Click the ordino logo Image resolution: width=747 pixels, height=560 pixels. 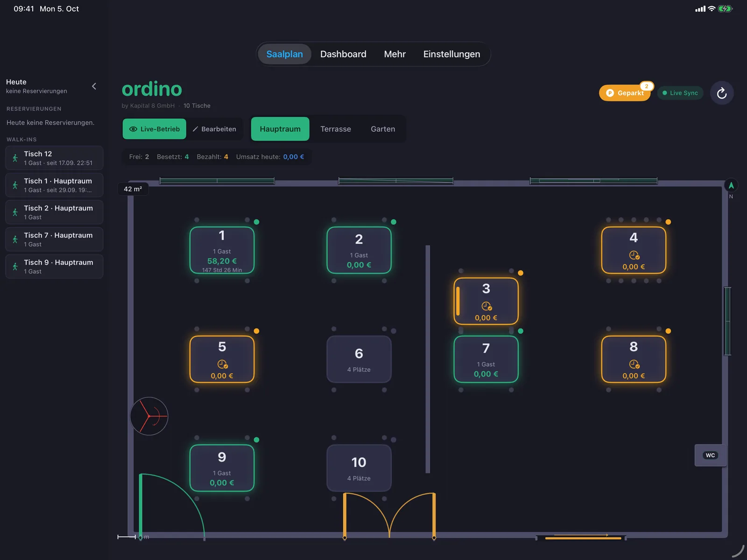(152, 89)
